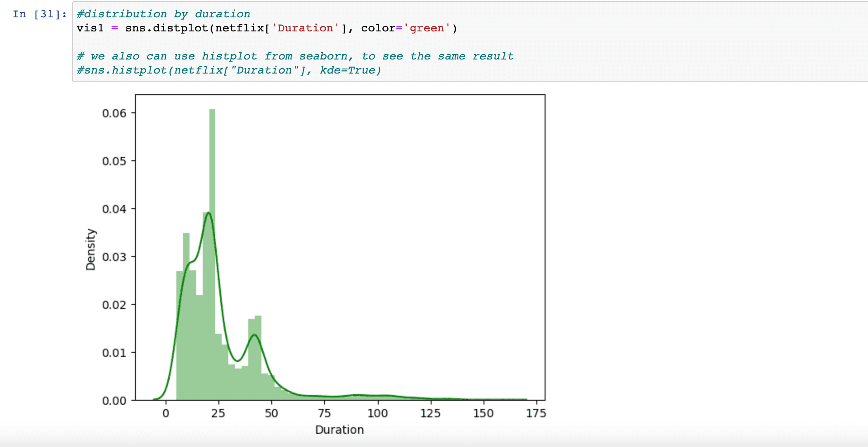
Task: Click the '#distribution by duration' comment line
Action: tap(163, 14)
